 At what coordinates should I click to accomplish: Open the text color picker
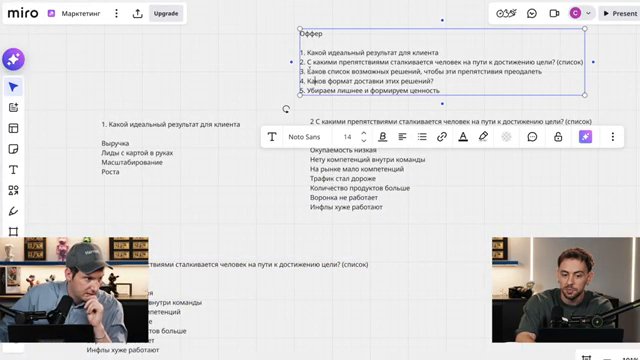463,137
